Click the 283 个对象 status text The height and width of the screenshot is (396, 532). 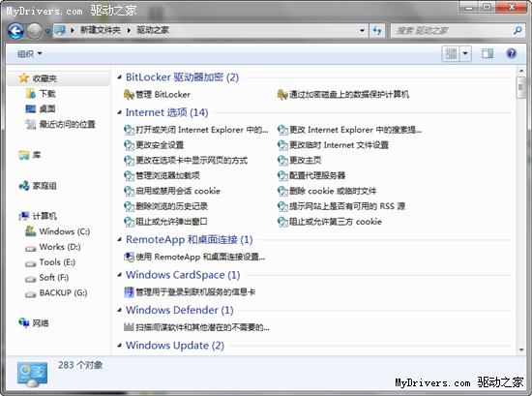80,365
